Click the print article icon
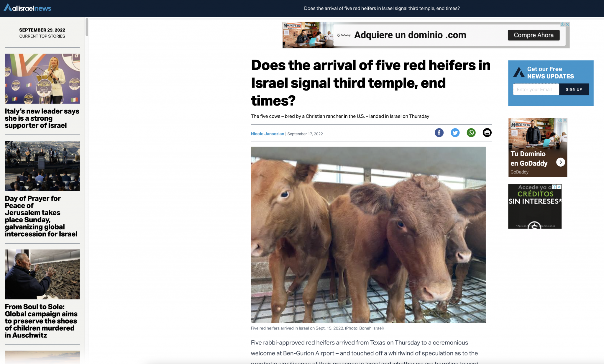 (487, 133)
